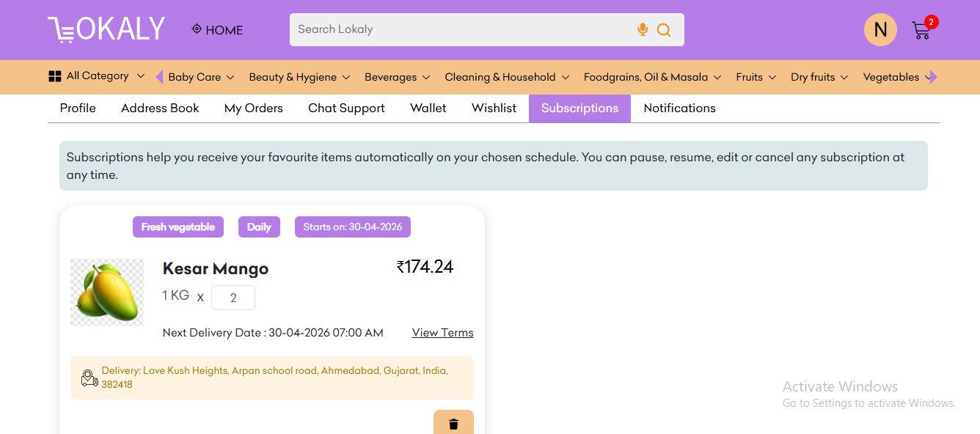Click the 1 KG unit label
The image size is (980, 434).
[176, 295]
